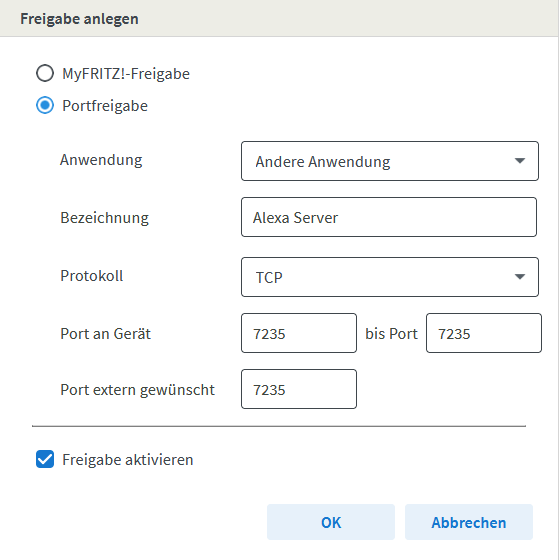Viewport: 559px width, 560px height.
Task: Cancel with the Abbrechen button
Action: coord(469,522)
